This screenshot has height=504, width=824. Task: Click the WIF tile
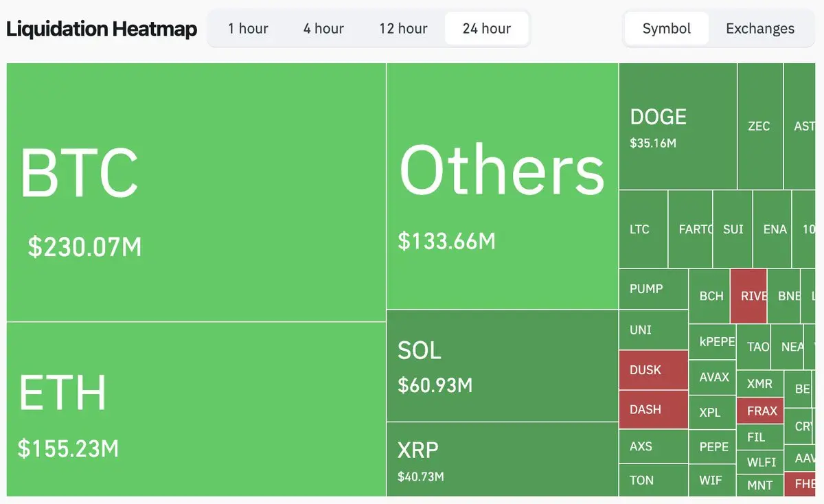pos(713,480)
